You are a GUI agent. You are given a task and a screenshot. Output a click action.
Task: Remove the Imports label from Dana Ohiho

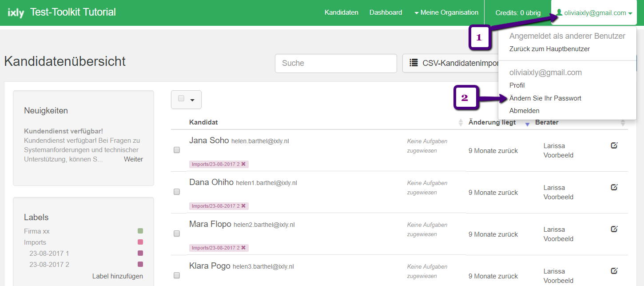243,206
